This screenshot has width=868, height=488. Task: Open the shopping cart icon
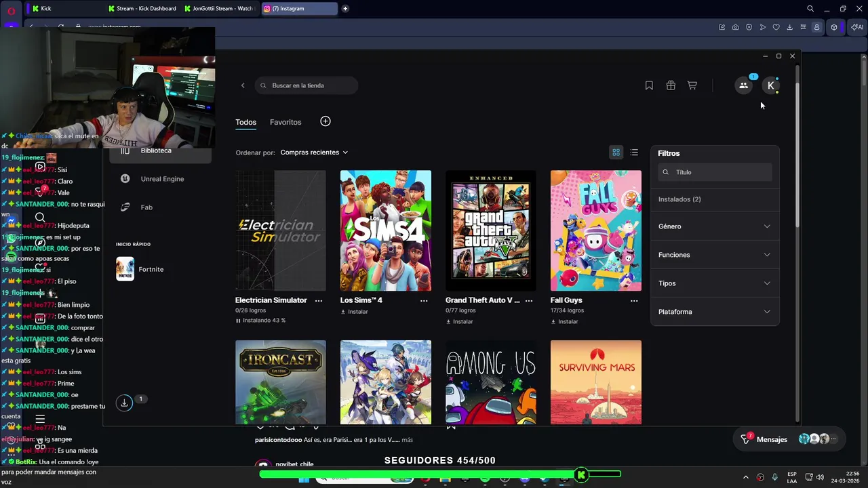[x=692, y=85]
